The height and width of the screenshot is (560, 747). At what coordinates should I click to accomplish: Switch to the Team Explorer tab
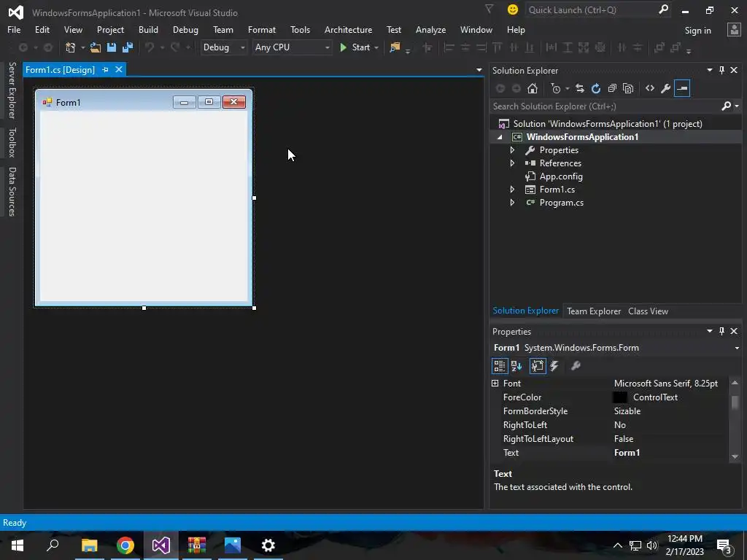click(594, 311)
